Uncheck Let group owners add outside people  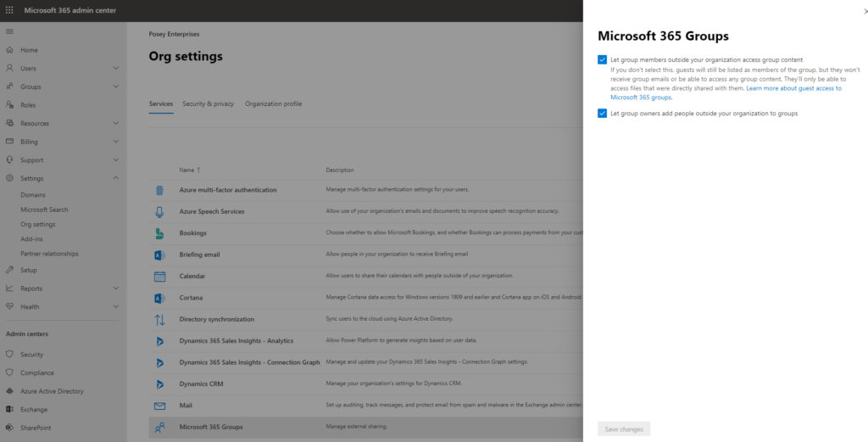click(603, 114)
